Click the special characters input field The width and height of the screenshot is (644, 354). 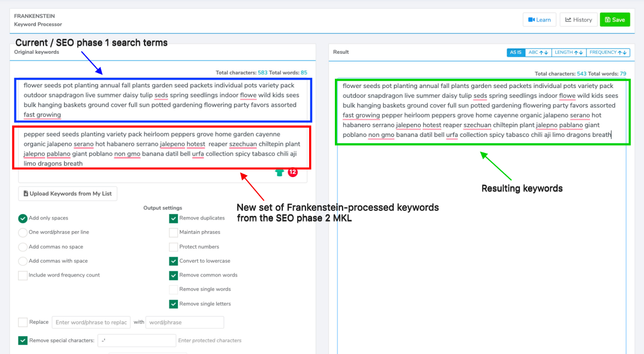136,340
